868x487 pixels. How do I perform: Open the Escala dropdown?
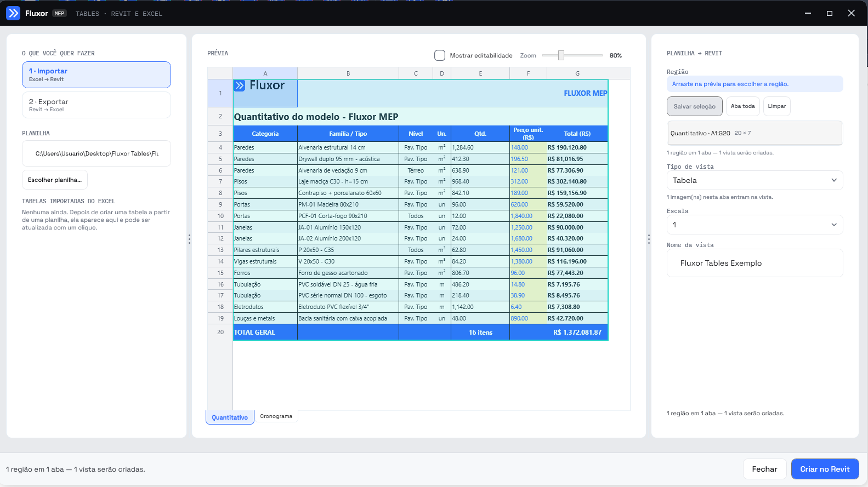(755, 225)
